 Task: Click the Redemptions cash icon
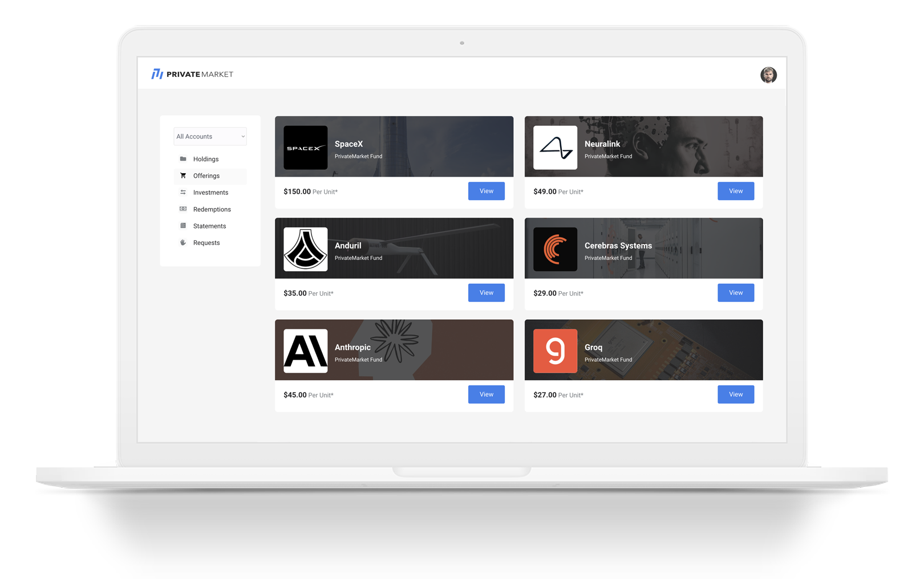click(x=183, y=209)
